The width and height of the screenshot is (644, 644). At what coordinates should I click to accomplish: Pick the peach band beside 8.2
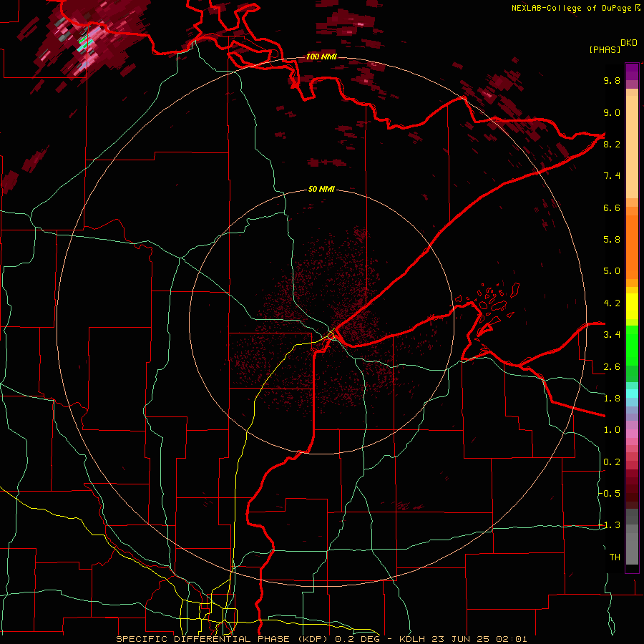pos(632,147)
